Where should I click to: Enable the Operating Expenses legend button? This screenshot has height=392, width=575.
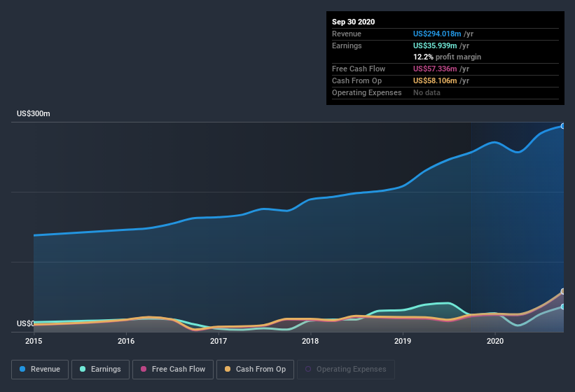tap(346, 370)
